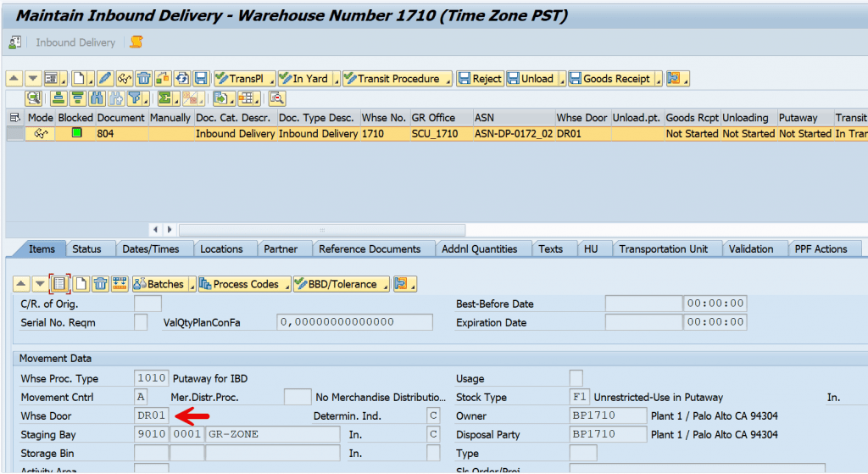Open the Reference Documents tab
The image size is (868, 474).
click(370, 249)
